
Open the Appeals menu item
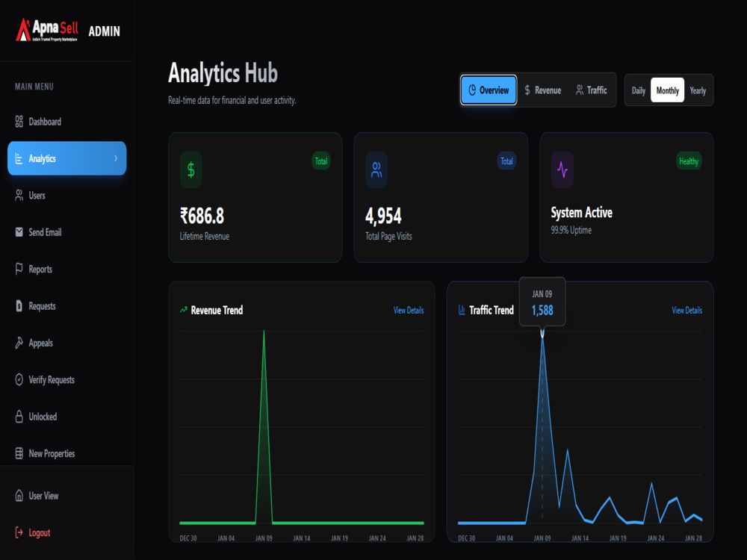click(x=66, y=343)
